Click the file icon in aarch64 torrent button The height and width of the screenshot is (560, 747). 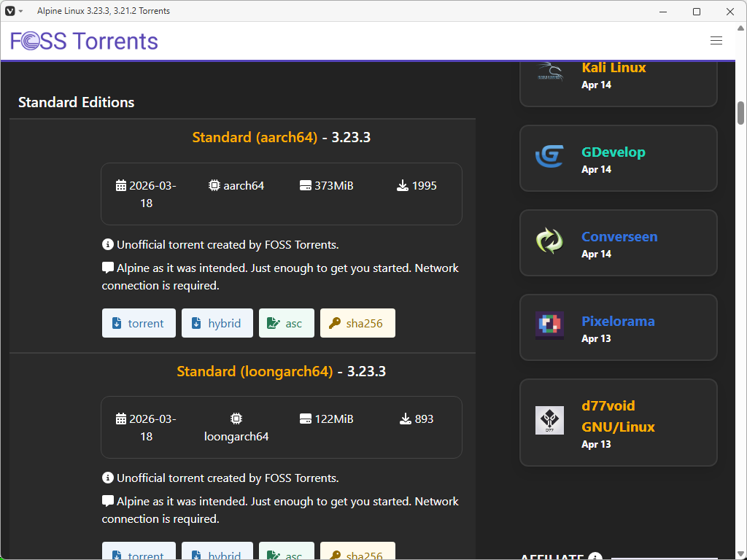click(x=117, y=323)
